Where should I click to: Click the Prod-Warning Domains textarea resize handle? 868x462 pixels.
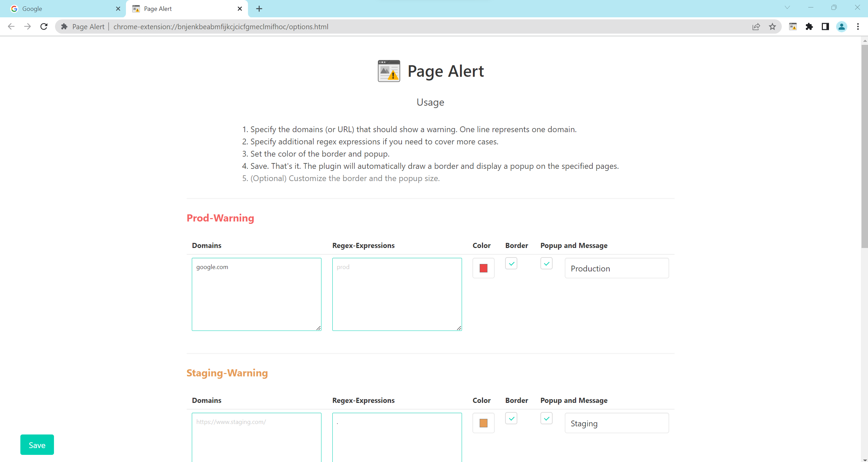point(318,328)
